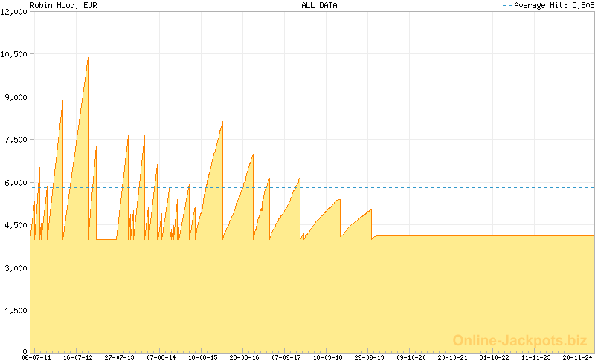595x364 pixels.
Task: Select the 7,500 y-axis label
Action: pyautogui.click(x=16, y=140)
